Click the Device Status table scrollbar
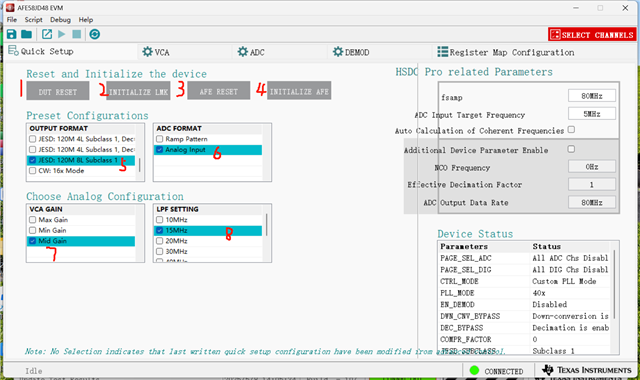This screenshot has height=380, width=640. [x=614, y=284]
